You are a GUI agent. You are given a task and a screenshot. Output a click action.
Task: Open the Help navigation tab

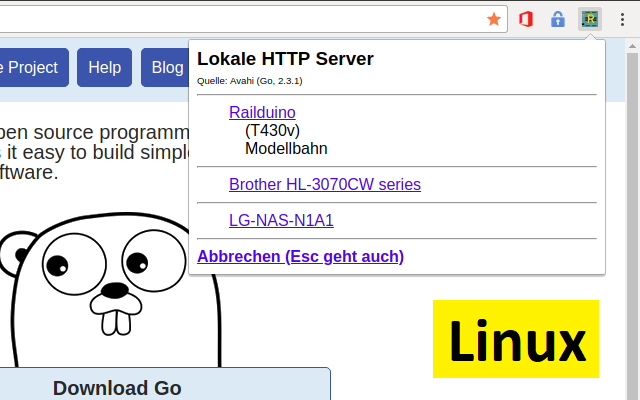pos(104,67)
